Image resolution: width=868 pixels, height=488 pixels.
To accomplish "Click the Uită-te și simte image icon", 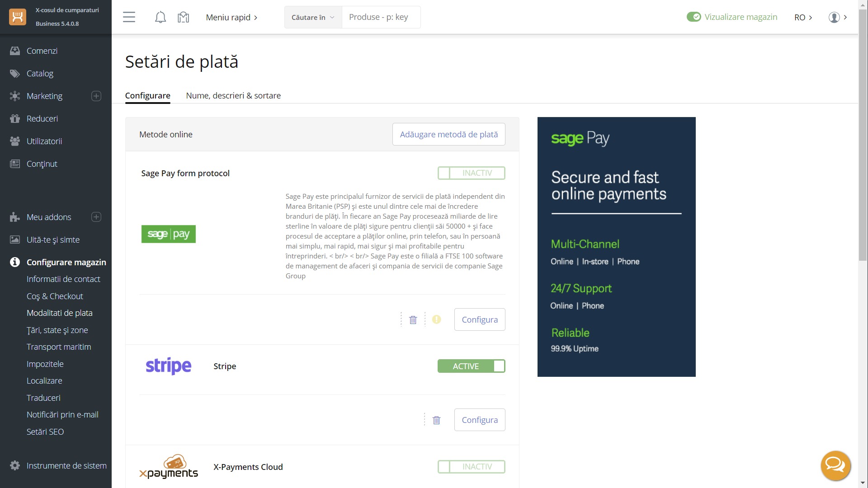I will (15, 239).
